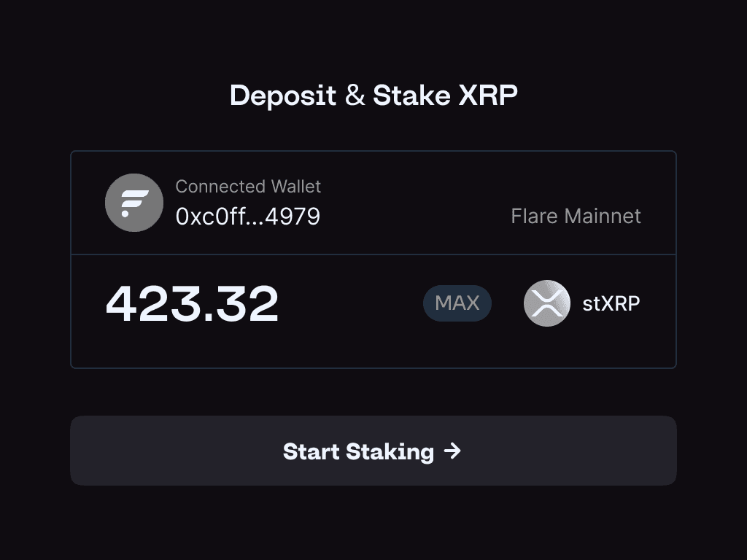Viewport: 747px width, 560px height.
Task: Click the Connected Wallet label
Action: (248, 187)
